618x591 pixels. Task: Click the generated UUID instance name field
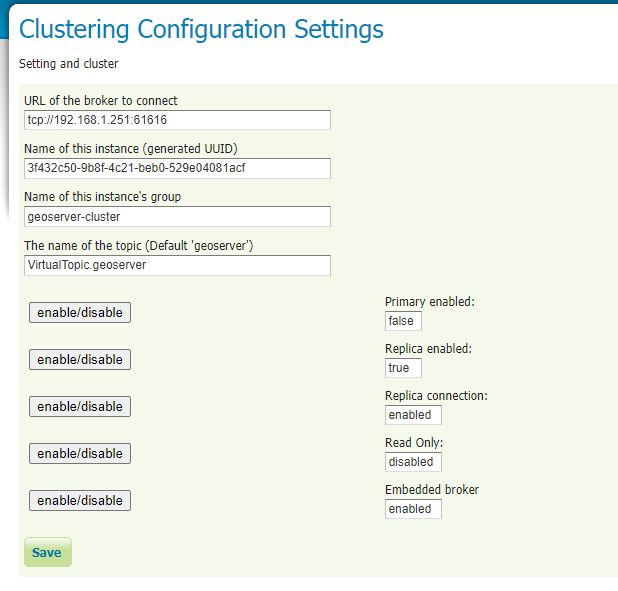point(177,168)
